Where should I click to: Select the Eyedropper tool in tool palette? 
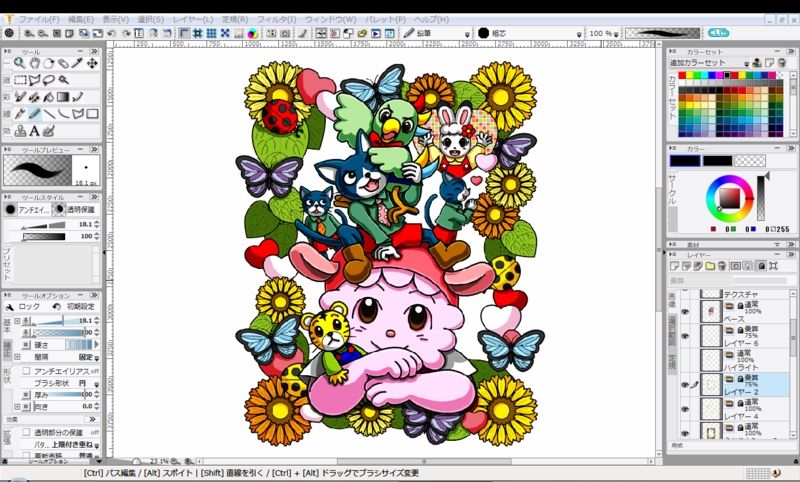78,63
